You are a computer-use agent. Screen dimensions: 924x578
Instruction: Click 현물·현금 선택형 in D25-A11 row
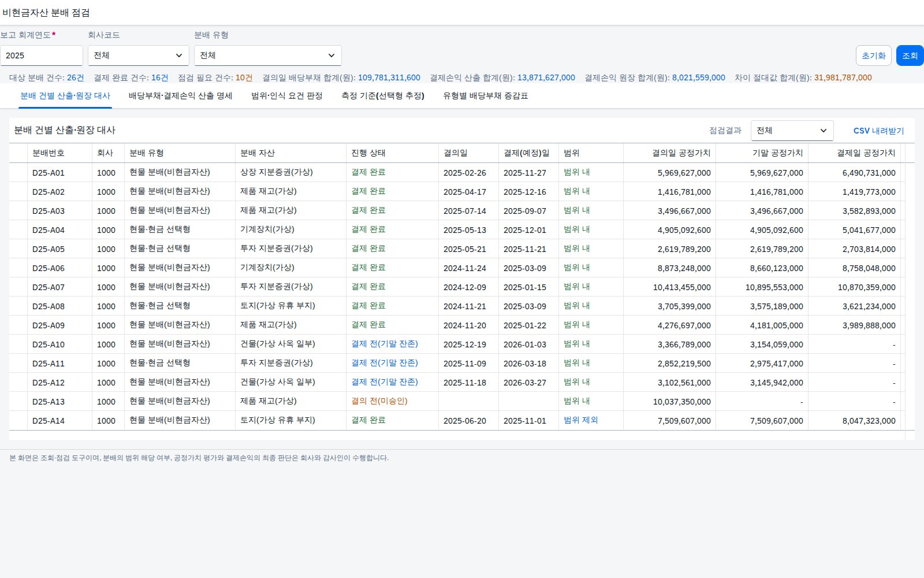(x=160, y=363)
